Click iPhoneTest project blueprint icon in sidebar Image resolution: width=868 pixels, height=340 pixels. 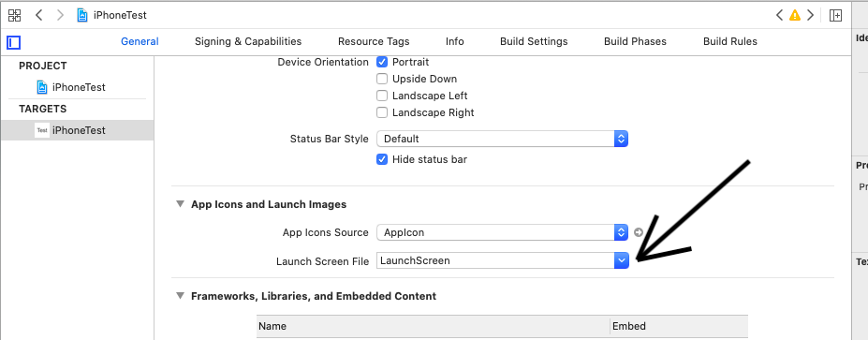pos(42,87)
